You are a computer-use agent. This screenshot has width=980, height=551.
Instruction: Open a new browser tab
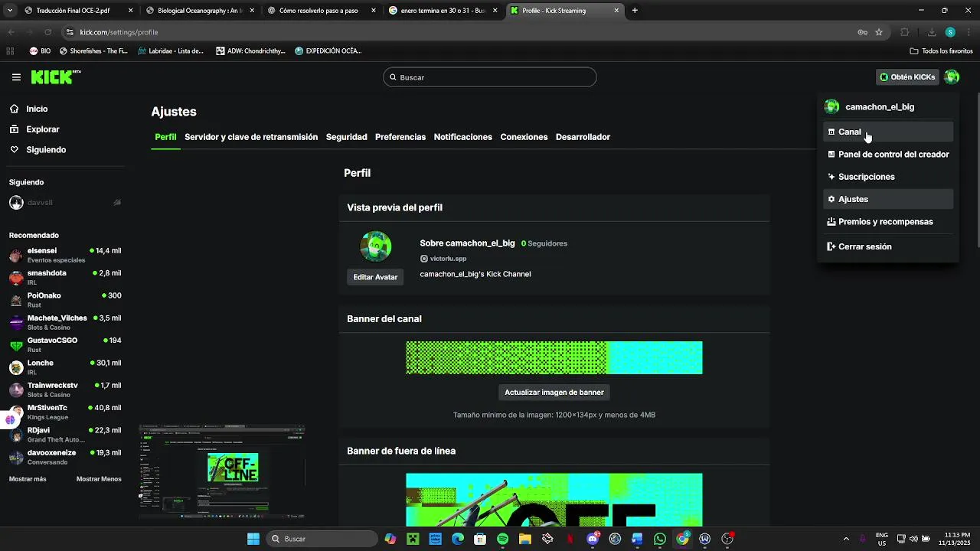pyautogui.click(x=635, y=11)
